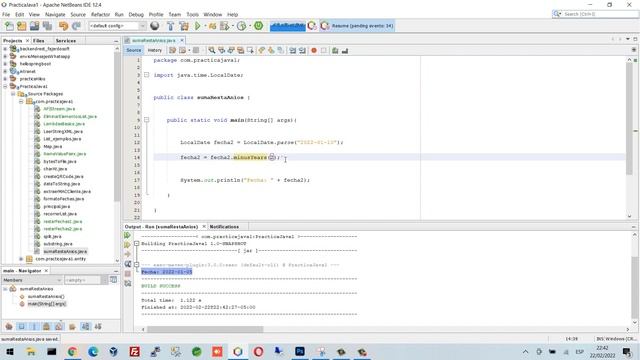
Task: Toggle Show Non-Public Members in Navigator
Action: pyautogui.click(x=47, y=327)
